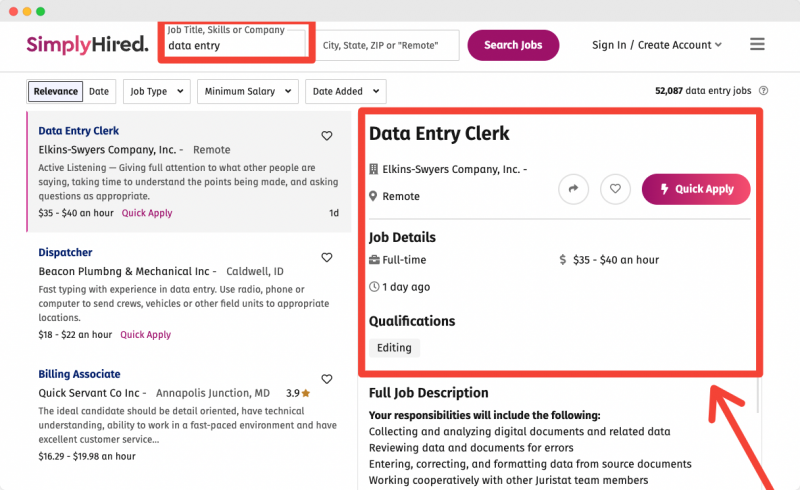Click the SimplyHired logo
The height and width of the screenshot is (490, 800).
[87, 44]
